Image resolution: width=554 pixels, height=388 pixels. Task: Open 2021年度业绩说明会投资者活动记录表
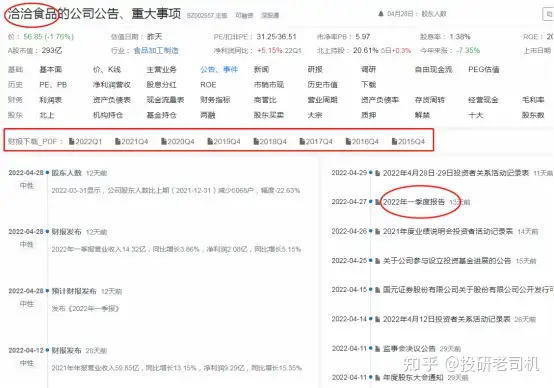[448, 231]
